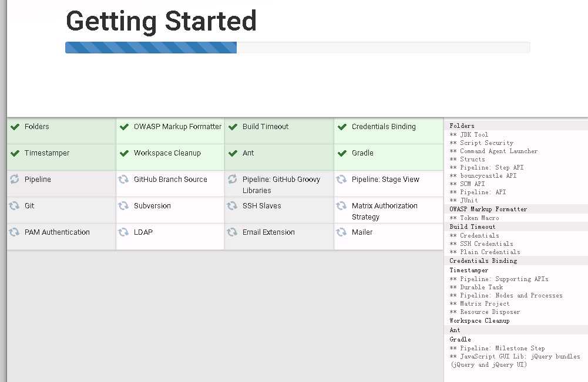The image size is (588, 382).
Task: Select the GitHub Branch Source label
Action: pos(170,180)
